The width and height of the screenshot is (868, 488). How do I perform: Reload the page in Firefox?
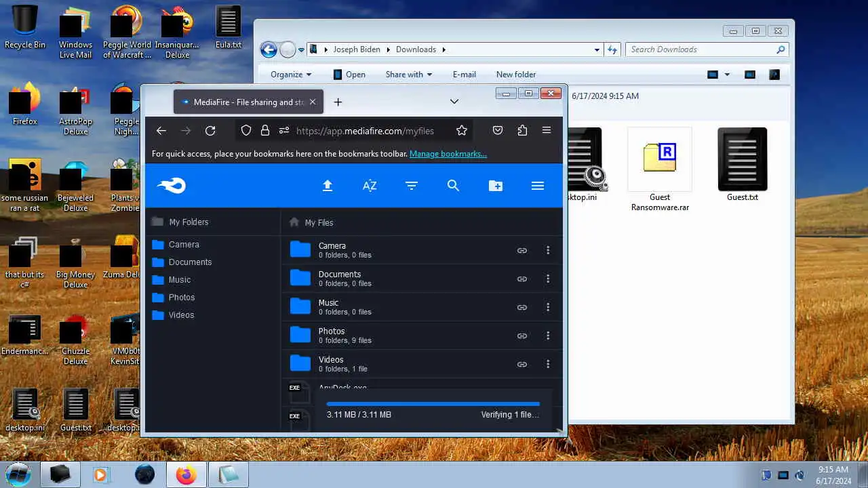pyautogui.click(x=210, y=131)
